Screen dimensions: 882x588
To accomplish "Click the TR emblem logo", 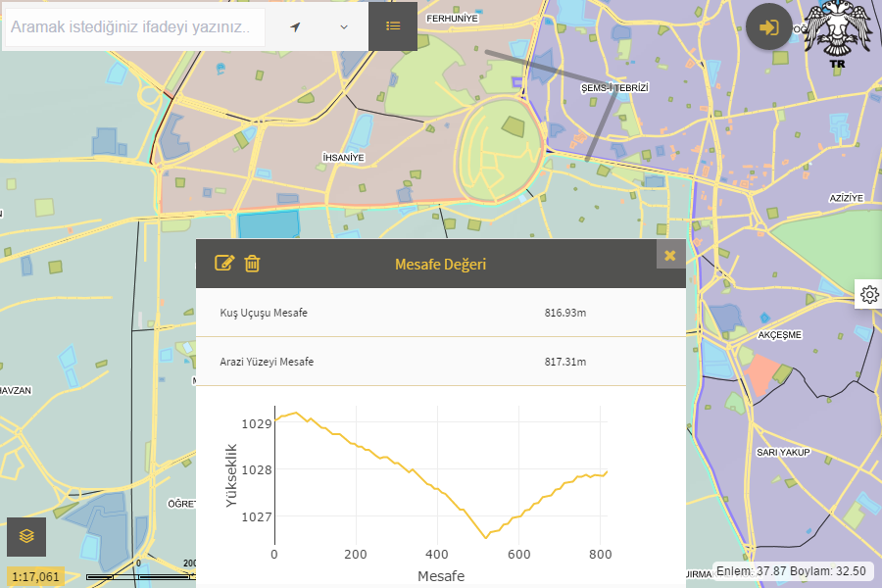I will [837, 35].
